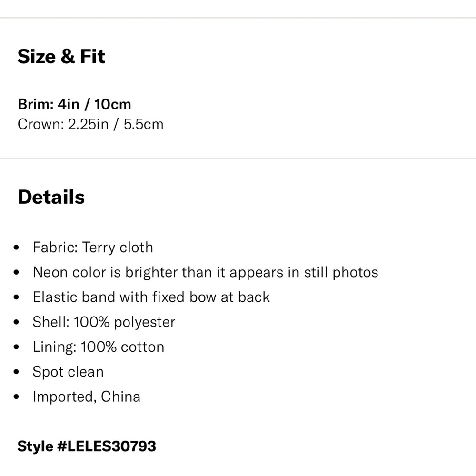476x476 pixels.
Task: Click the Neon color brightness note
Action: pos(205,272)
